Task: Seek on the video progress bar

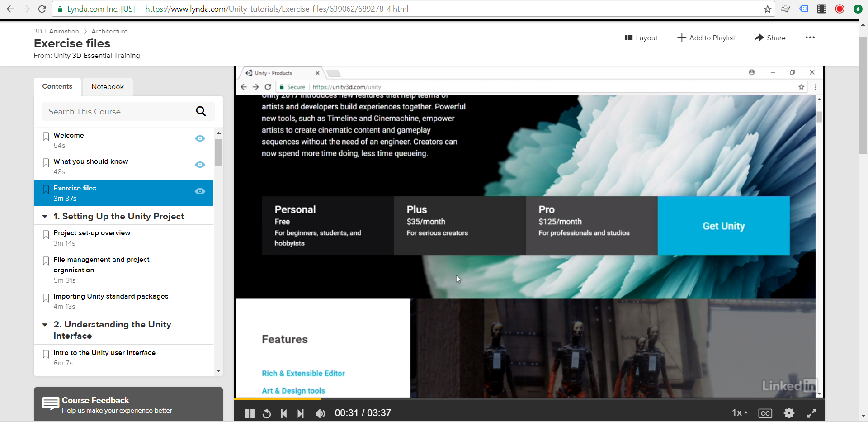Action: [x=529, y=399]
